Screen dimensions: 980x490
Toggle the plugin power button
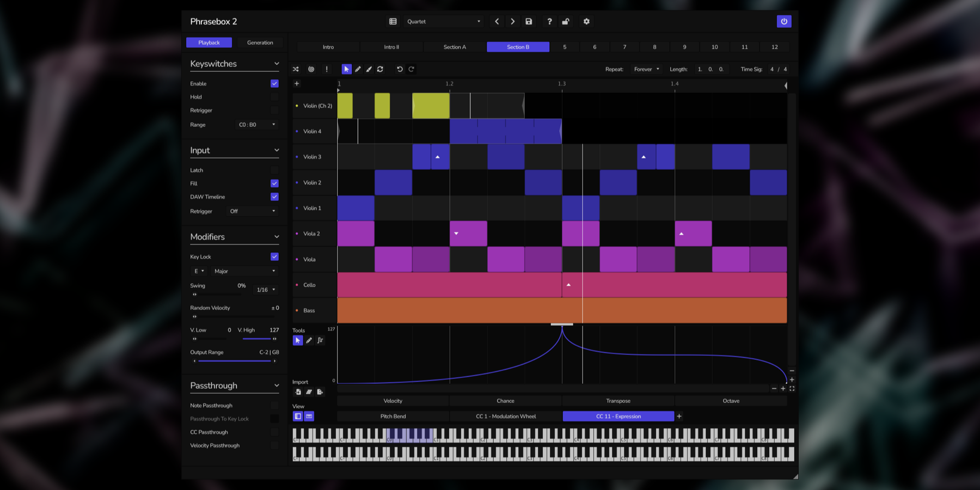[784, 21]
